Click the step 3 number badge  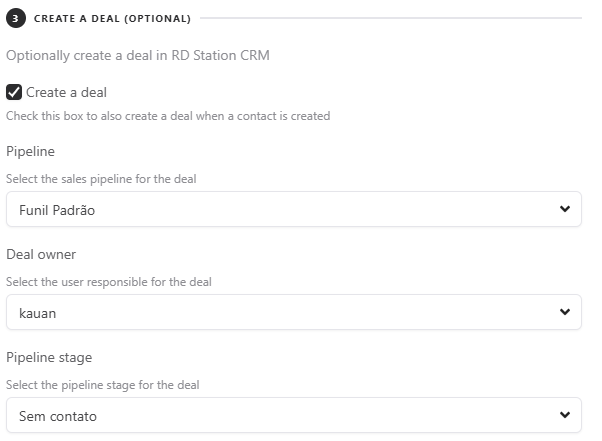15,18
